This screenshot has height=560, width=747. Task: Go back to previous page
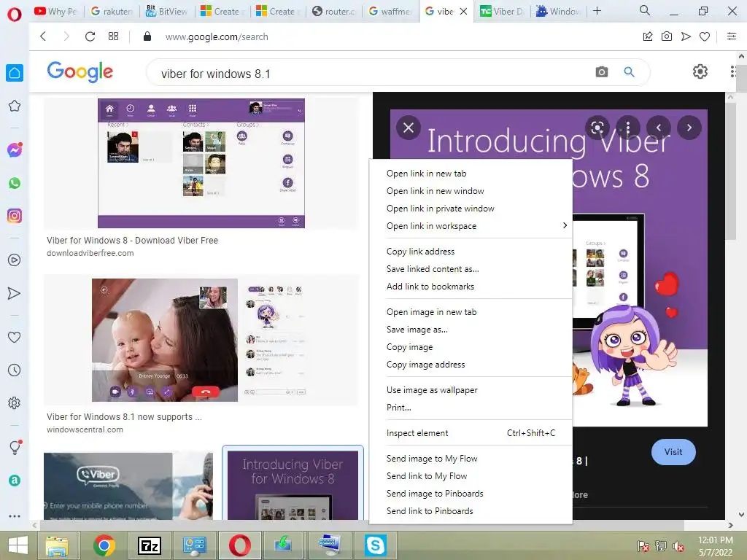click(43, 36)
